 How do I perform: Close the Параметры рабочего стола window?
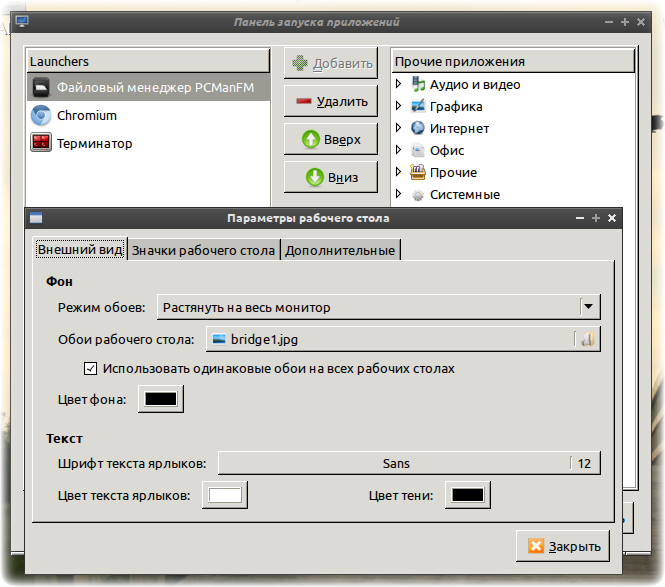pyautogui.click(x=612, y=218)
